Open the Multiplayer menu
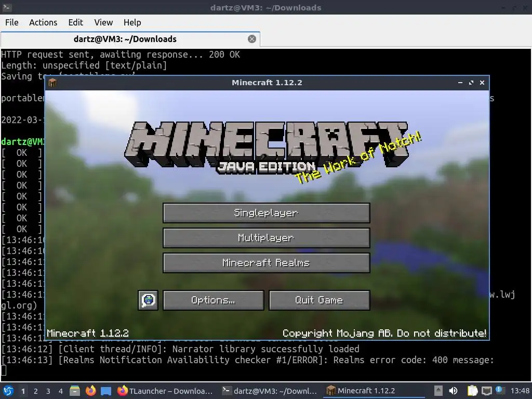This screenshot has height=399, width=532. coord(267,238)
